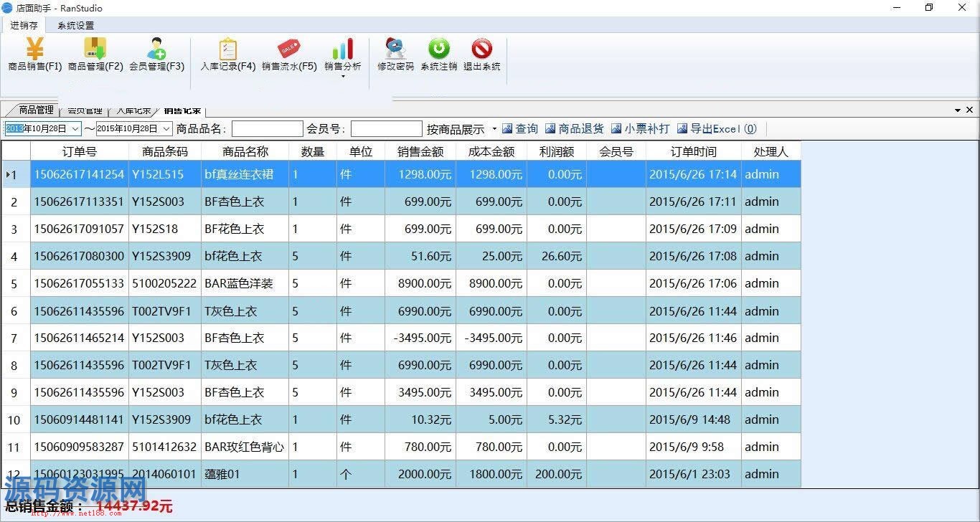Select order 15062617141254 cell
Screen dimensions: 980x522
(80, 174)
